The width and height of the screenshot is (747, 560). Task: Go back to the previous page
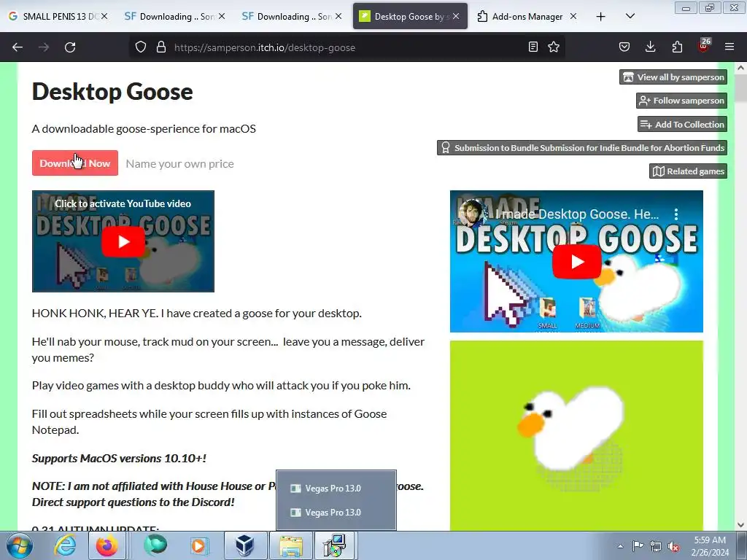pos(18,47)
